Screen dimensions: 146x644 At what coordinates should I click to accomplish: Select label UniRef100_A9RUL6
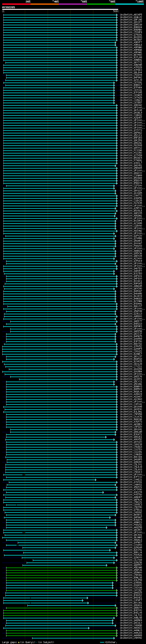(x=131, y=45)
